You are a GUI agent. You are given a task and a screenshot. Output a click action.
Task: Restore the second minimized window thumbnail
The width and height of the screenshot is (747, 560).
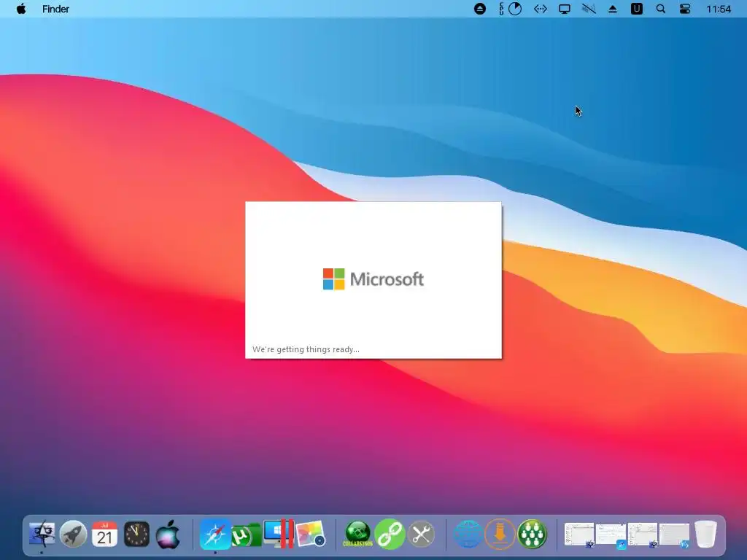pyautogui.click(x=611, y=536)
